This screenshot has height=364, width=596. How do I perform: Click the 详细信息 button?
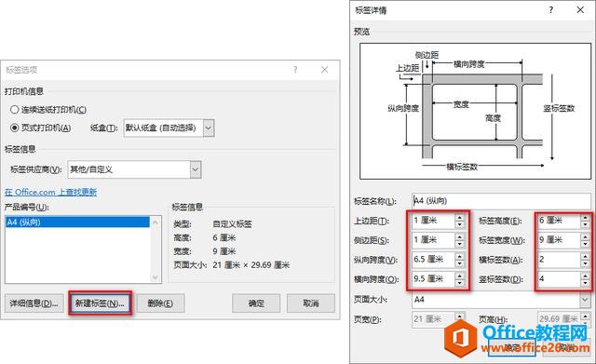(x=34, y=303)
